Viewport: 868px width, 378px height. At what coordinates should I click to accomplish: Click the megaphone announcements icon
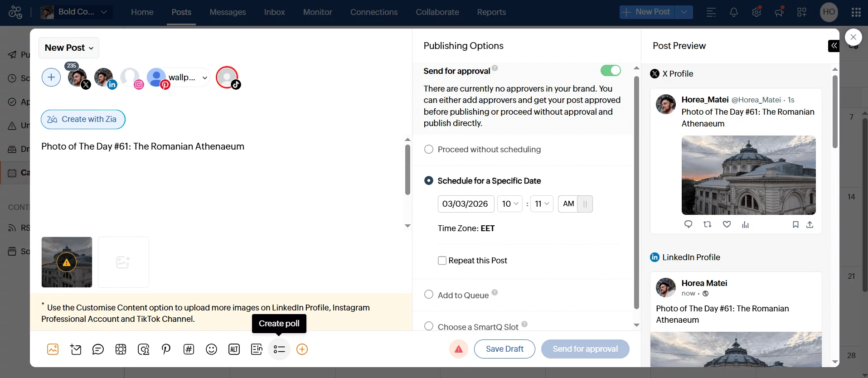tap(779, 12)
